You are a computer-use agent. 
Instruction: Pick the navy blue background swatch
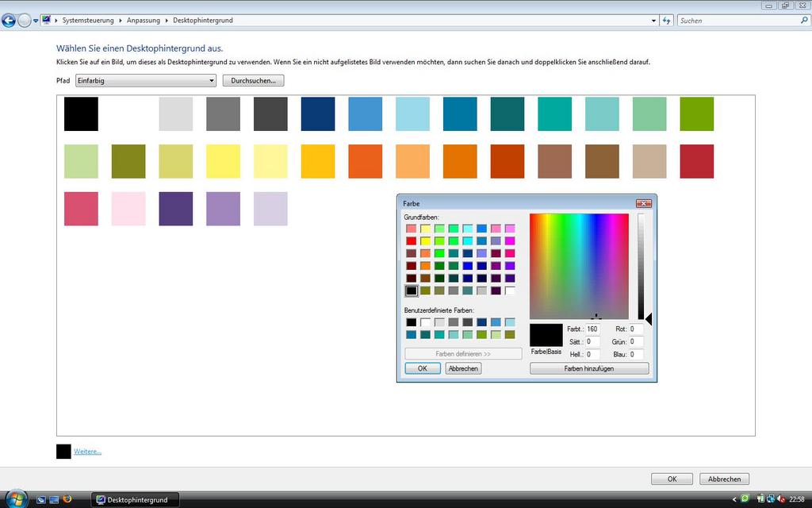click(x=318, y=114)
